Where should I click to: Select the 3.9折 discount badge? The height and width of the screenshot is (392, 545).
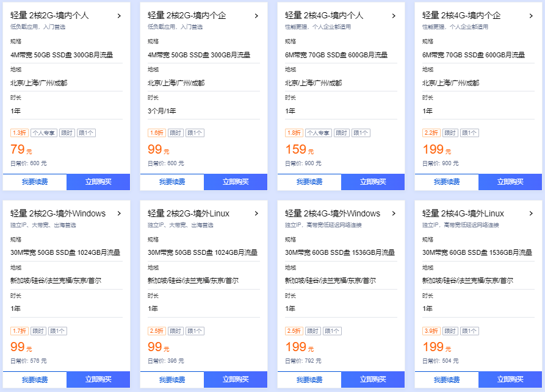431,331
